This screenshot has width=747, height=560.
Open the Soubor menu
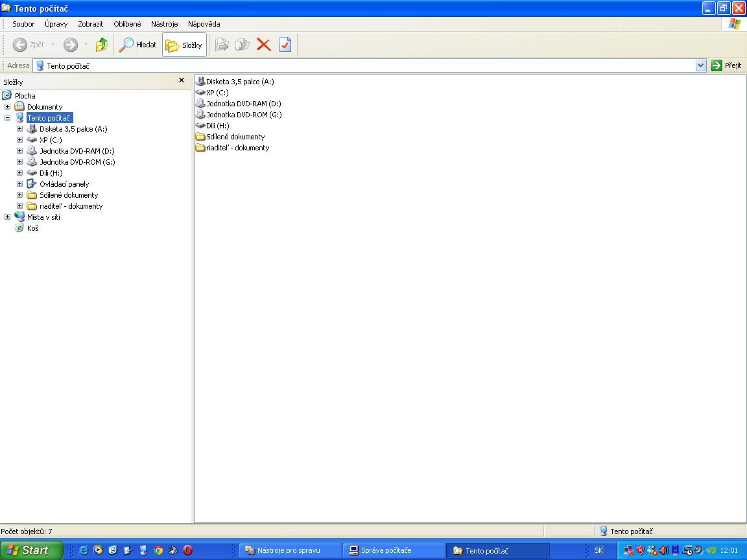pos(23,24)
